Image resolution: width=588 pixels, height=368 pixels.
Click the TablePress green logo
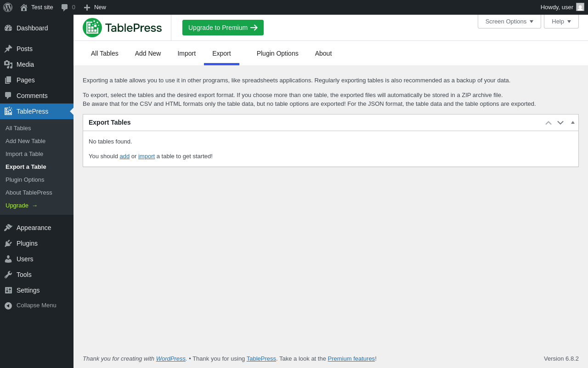(122, 28)
